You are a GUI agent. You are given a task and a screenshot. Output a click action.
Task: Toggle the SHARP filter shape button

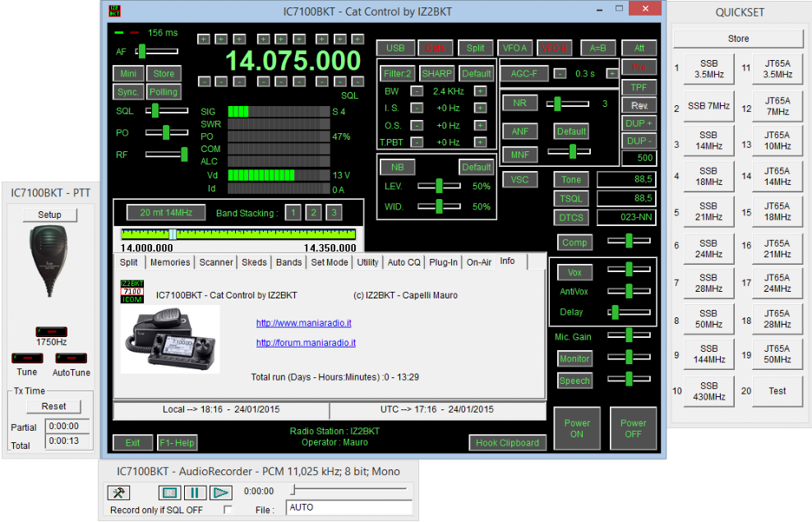[x=436, y=73]
